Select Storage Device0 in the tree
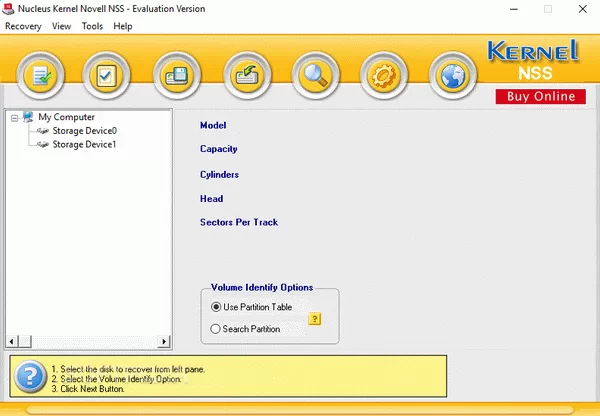 [84, 131]
